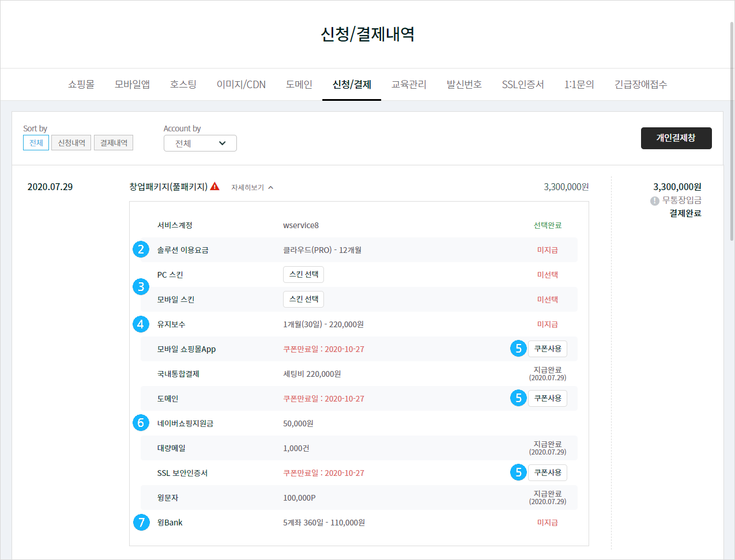Click the 신청/결제내역 page heading
The image size is (735, 560).
367,34
